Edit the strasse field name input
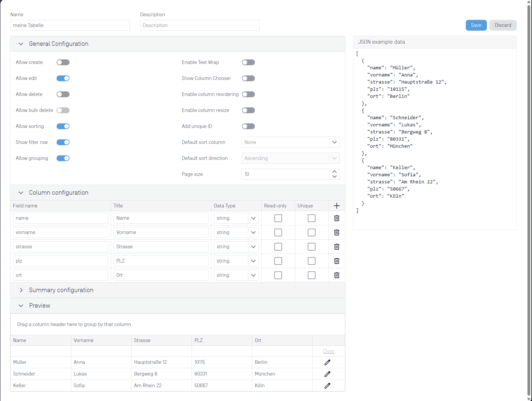532x401 pixels. coord(60,247)
